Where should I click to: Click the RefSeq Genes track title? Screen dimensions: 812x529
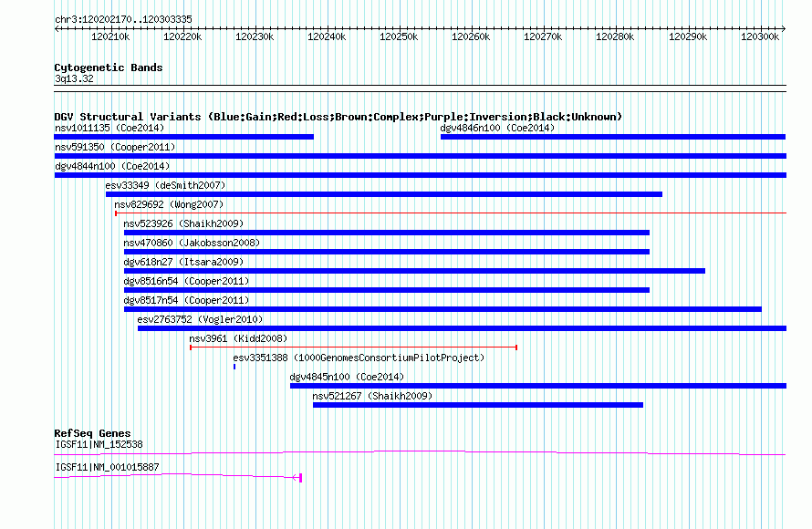92,433
